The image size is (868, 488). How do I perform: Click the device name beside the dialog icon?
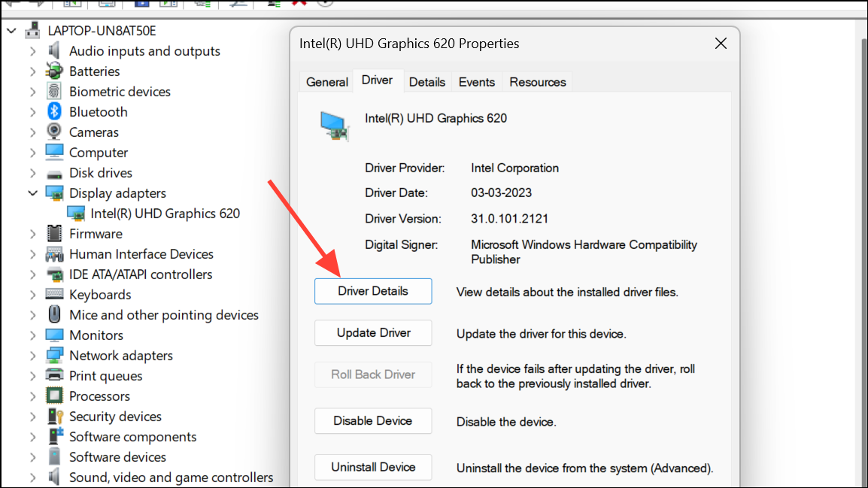point(436,118)
